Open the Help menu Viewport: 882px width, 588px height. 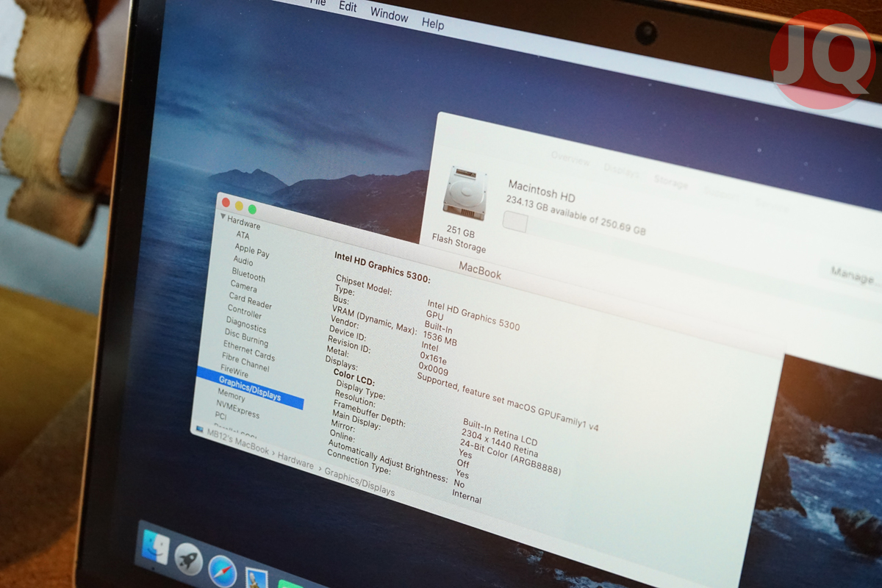[433, 24]
